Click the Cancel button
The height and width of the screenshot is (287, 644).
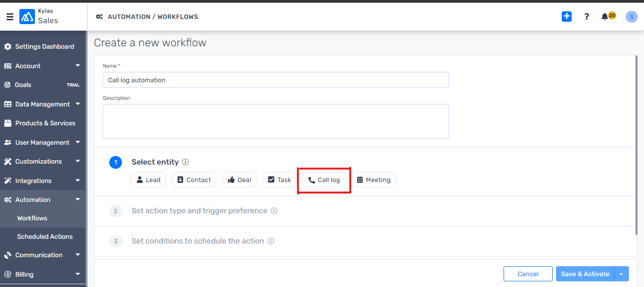[x=528, y=274]
